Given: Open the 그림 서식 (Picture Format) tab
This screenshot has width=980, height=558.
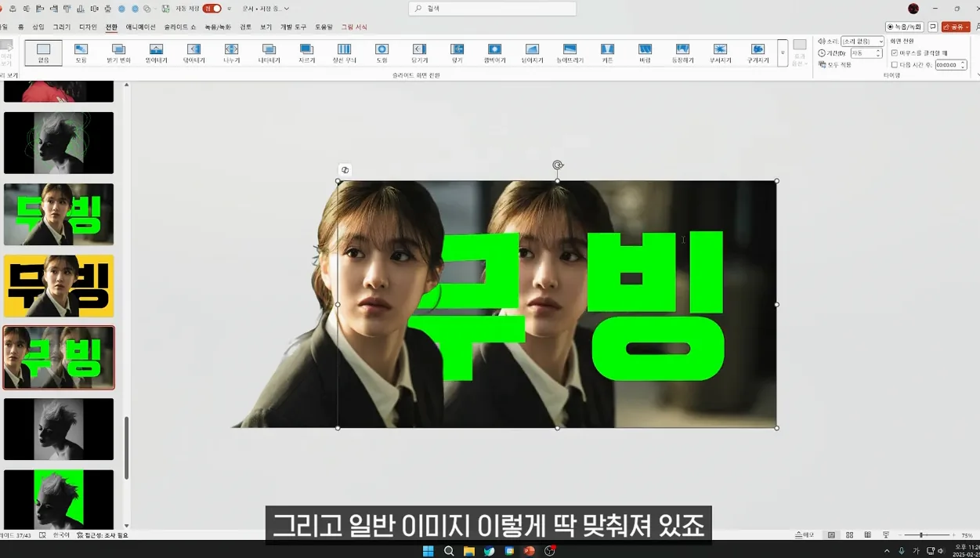Looking at the screenshot, I should click(354, 27).
